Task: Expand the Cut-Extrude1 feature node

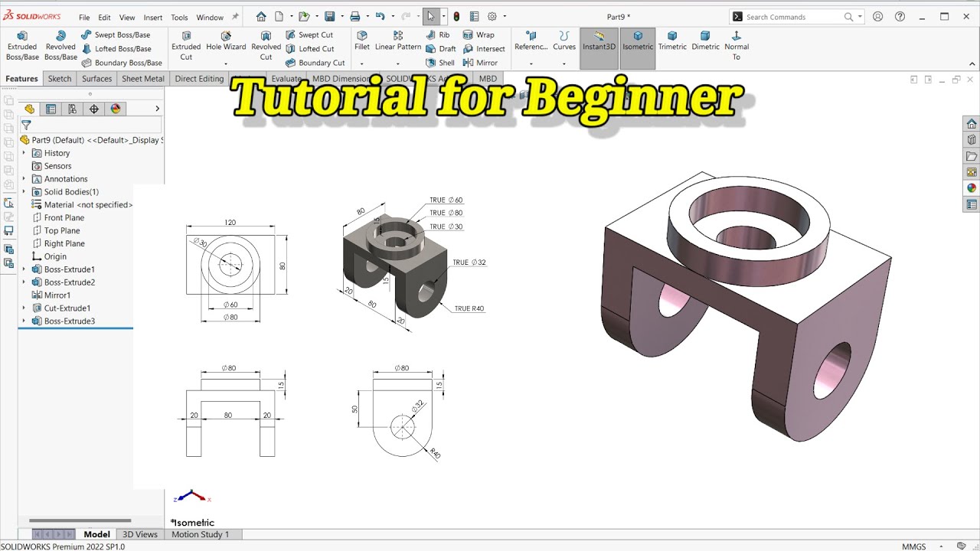Action: 24,308
